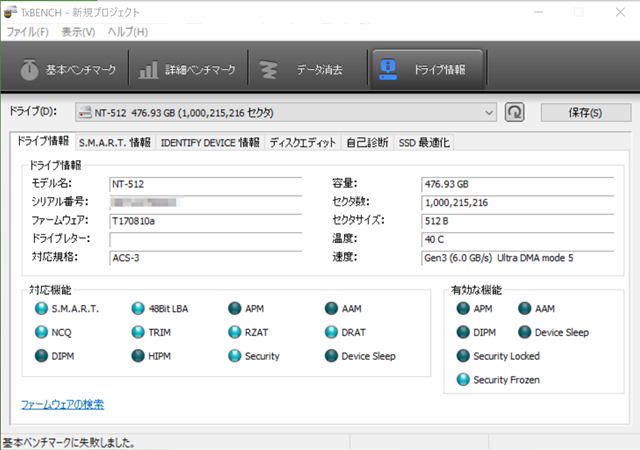Select the ドライブ情報 toolbar button
Screen dimensions: 640x450
coord(427,69)
